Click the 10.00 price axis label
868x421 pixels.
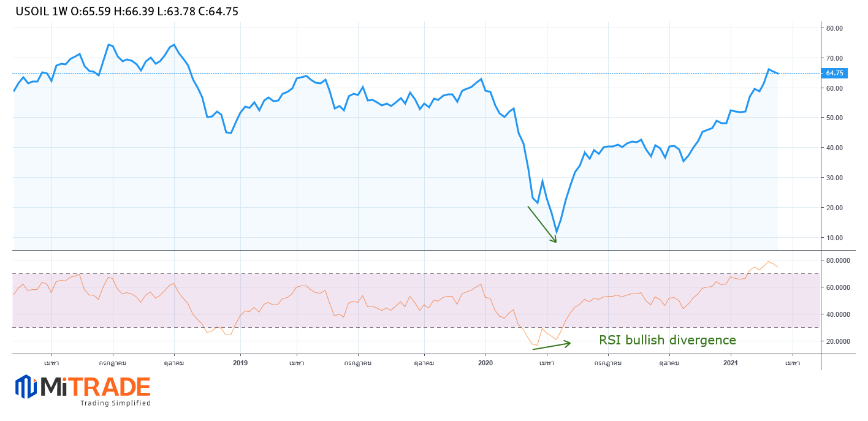[834, 238]
